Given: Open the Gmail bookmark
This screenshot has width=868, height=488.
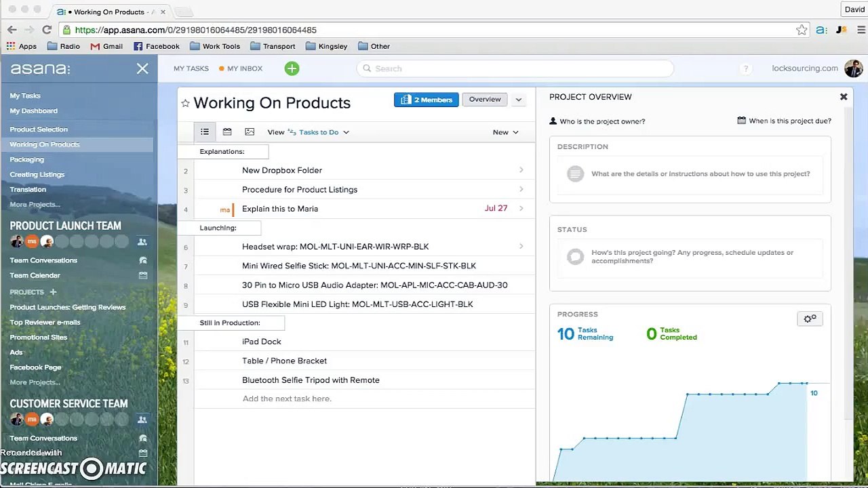Looking at the screenshot, I should tap(106, 46).
